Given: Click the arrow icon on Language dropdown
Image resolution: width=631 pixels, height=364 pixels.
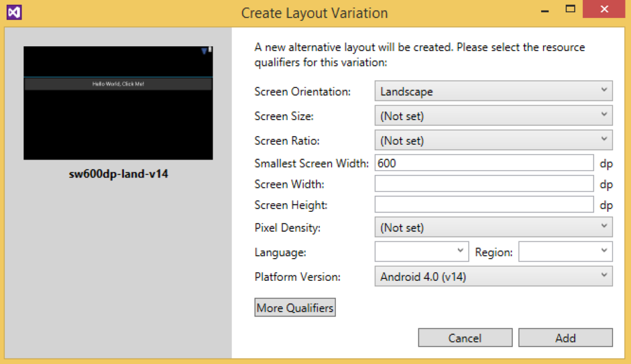Looking at the screenshot, I should [462, 251].
